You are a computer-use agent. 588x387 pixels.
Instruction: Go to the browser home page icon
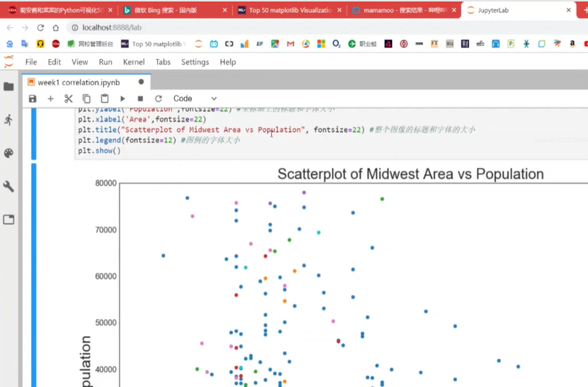click(56, 27)
